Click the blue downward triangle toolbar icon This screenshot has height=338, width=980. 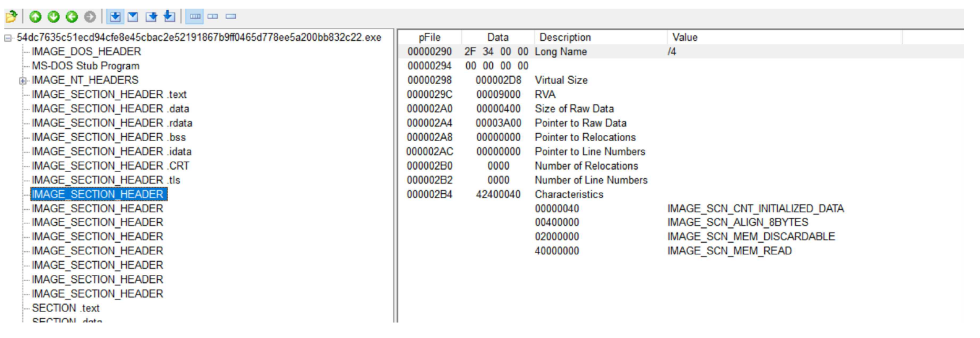click(133, 17)
